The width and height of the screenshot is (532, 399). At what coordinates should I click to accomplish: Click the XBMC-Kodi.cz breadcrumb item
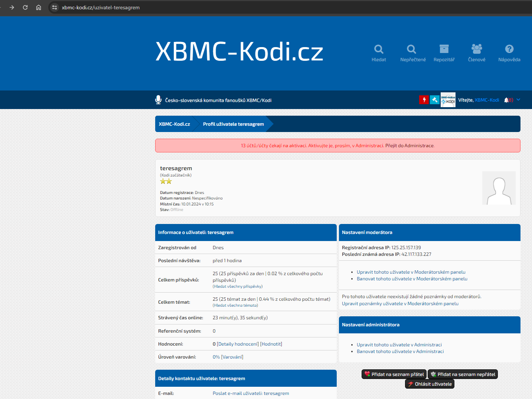[x=174, y=124]
